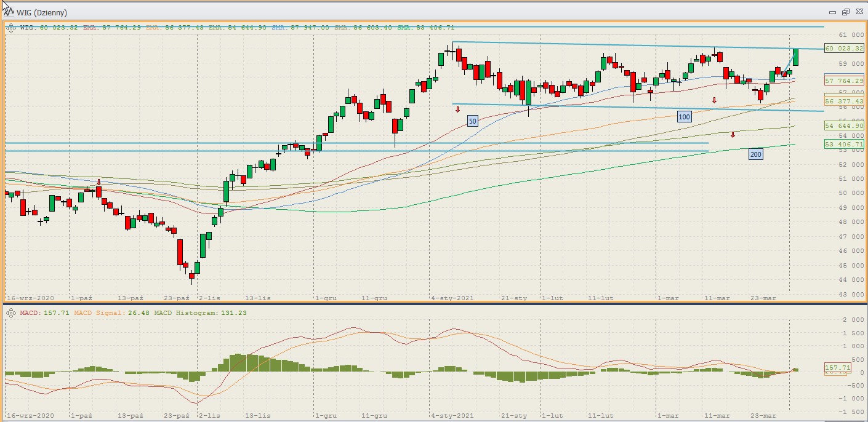
Task: Select the '100' moving average label
Action: coord(684,117)
